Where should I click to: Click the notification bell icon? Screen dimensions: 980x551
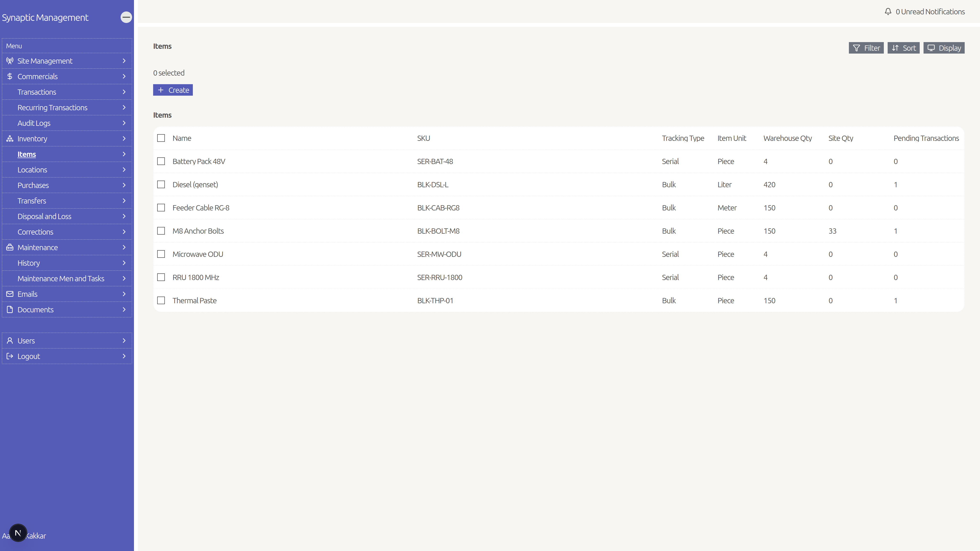pos(888,11)
